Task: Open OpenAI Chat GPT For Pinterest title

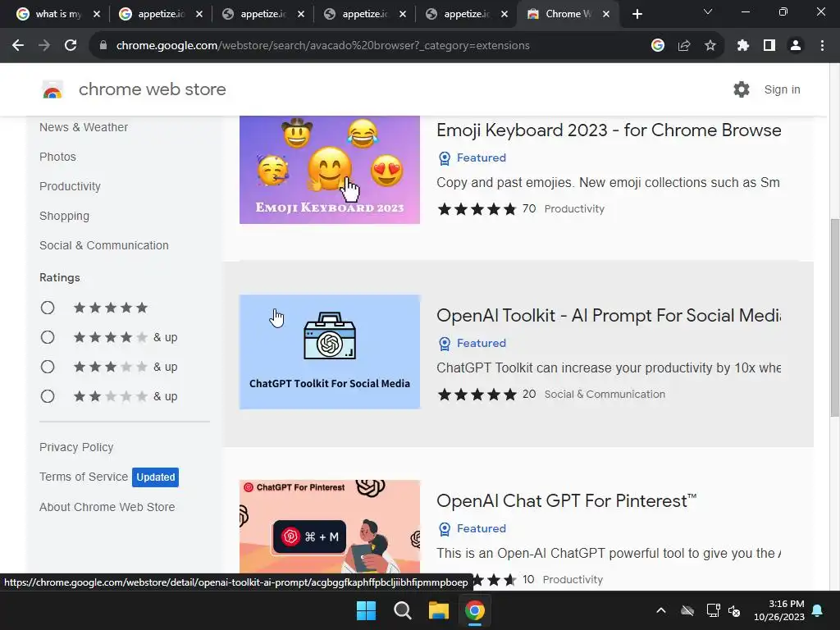Action: [567, 501]
